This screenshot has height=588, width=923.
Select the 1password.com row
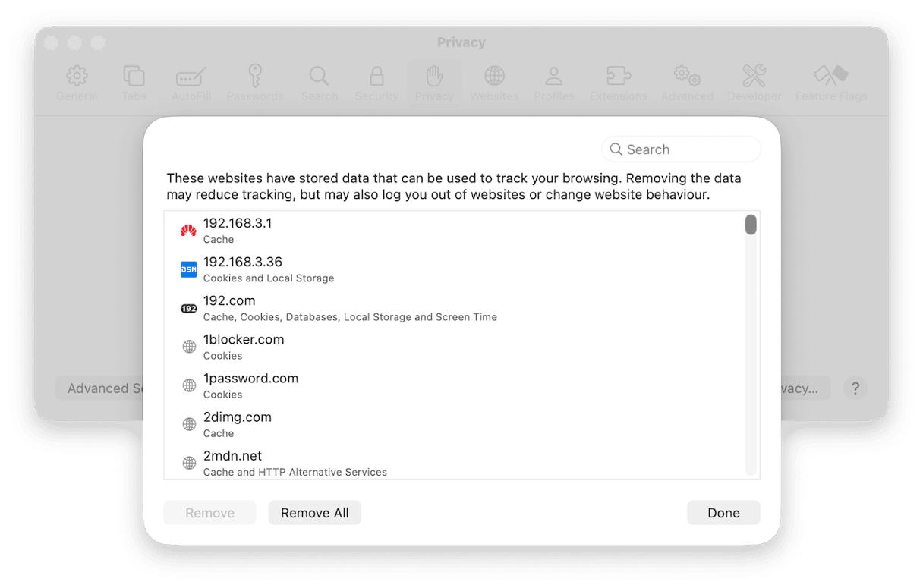pyautogui.click(x=455, y=385)
